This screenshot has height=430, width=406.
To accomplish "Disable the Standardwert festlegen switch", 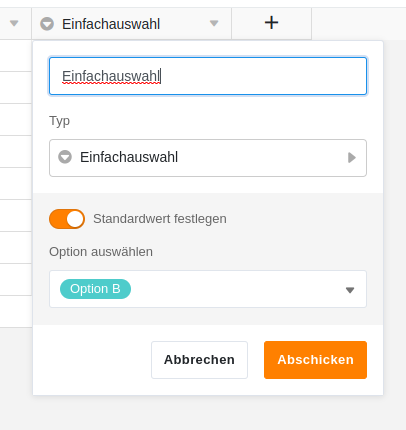I will coord(67,219).
